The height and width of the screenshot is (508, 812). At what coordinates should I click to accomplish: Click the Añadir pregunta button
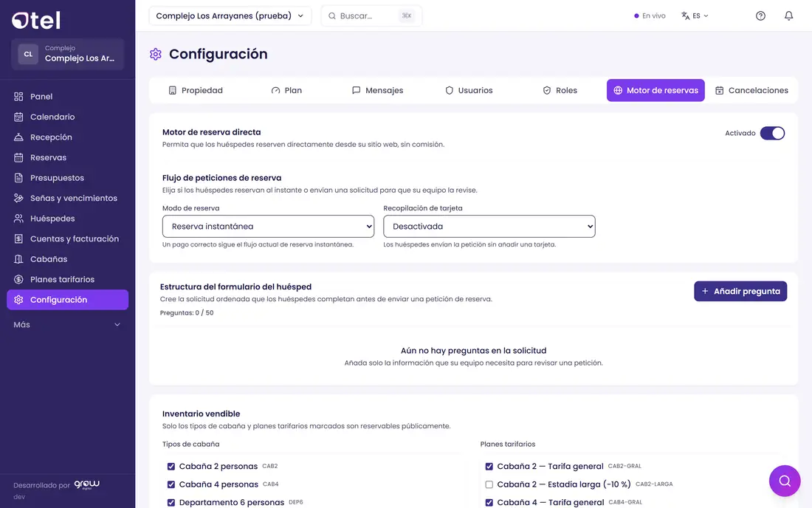[x=740, y=291]
